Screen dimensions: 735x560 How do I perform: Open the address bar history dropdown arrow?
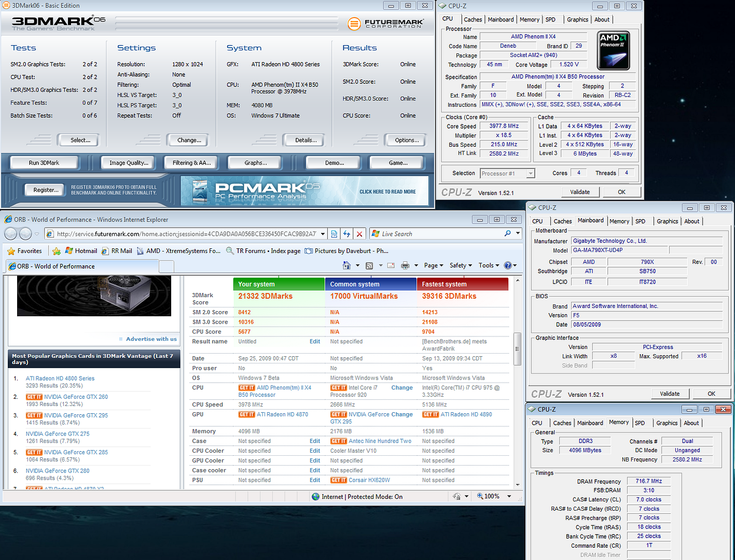click(x=323, y=234)
